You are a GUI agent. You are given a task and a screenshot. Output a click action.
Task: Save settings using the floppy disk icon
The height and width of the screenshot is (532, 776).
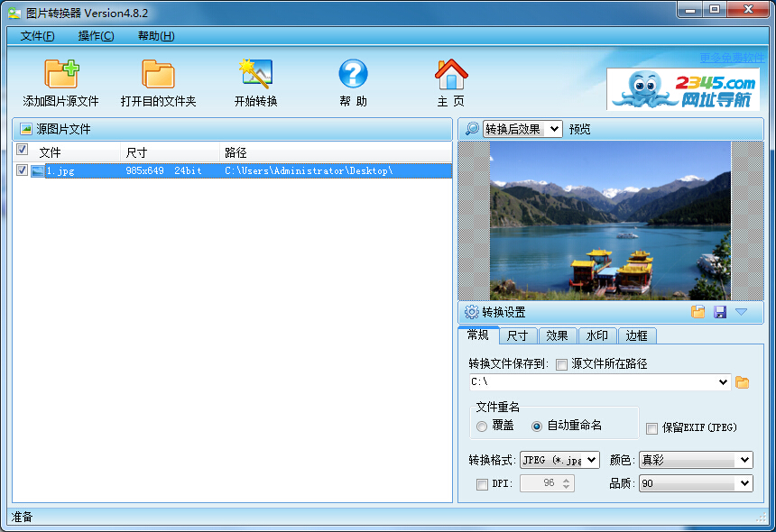coord(720,312)
